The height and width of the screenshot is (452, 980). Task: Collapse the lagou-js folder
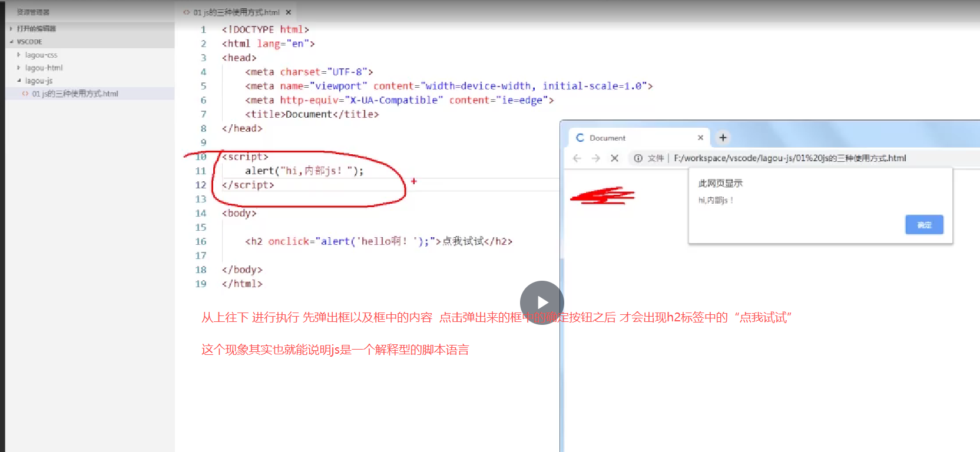point(39,81)
